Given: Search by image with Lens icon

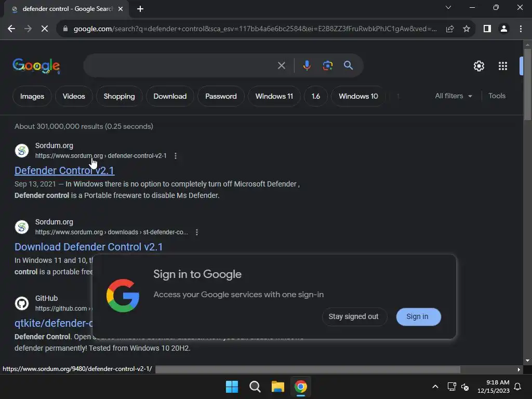Looking at the screenshot, I should coord(327,65).
